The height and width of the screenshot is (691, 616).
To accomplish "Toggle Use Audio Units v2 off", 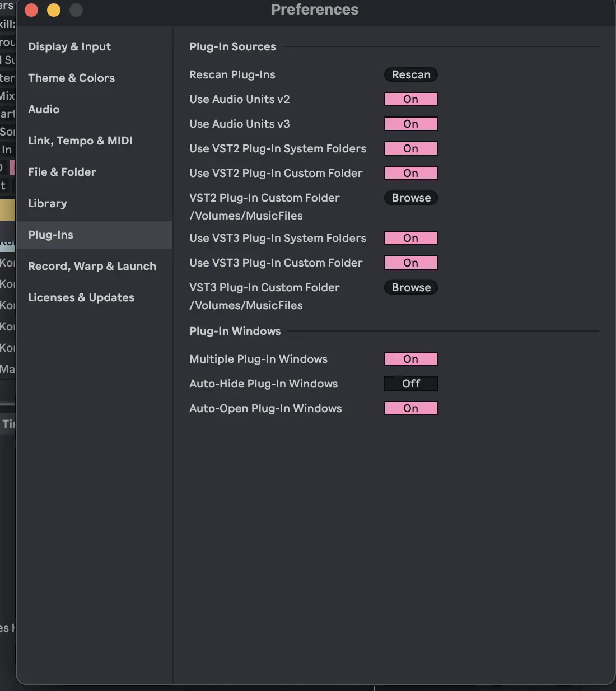I will [x=411, y=99].
